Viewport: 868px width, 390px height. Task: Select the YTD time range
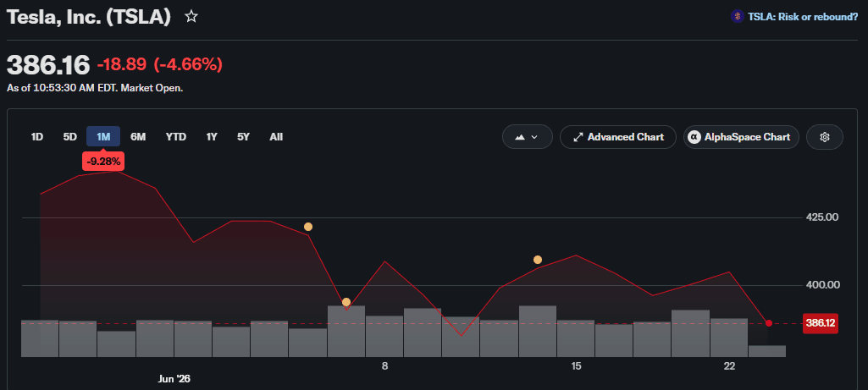pos(176,137)
